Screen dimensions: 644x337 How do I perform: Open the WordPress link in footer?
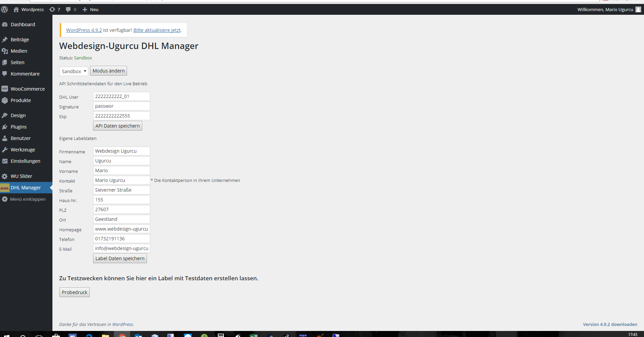pyautogui.click(x=123, y=324)
